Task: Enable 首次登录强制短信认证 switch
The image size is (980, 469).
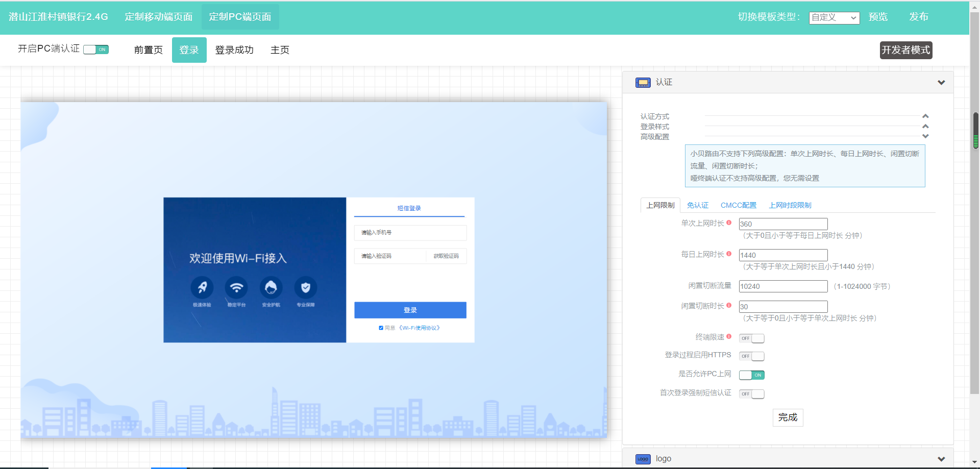Action: [751, 394]
